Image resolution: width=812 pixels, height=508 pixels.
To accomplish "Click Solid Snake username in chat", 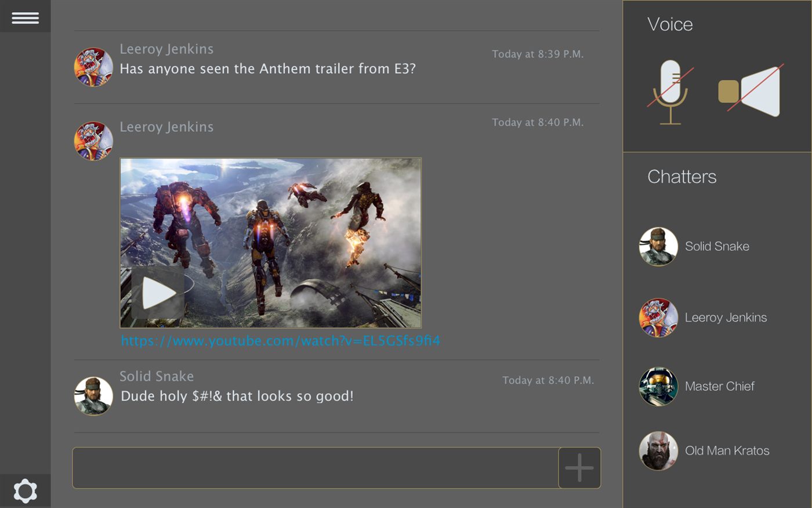I will pos(157,376).
